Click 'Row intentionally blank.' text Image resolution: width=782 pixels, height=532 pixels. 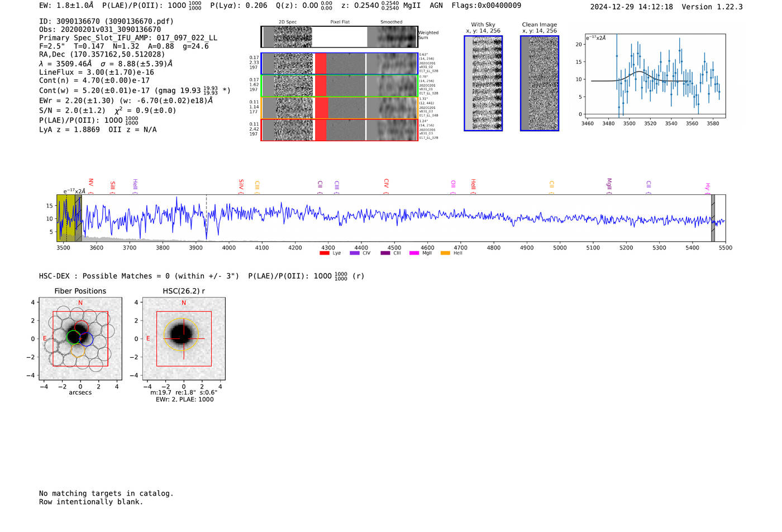[x=91, y=502]
